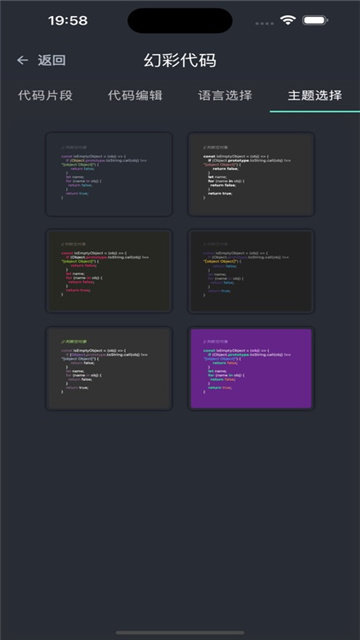Tap the back arrow icon
360x640 pixels.
(x=22, y=60)
